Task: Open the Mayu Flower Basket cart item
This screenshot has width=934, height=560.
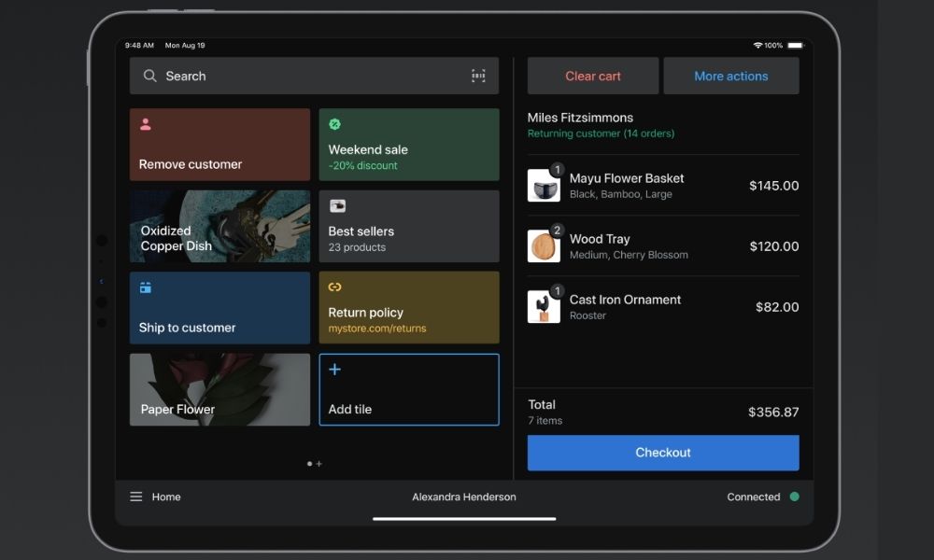Action: pyautogui.click(x=663, y=186)
